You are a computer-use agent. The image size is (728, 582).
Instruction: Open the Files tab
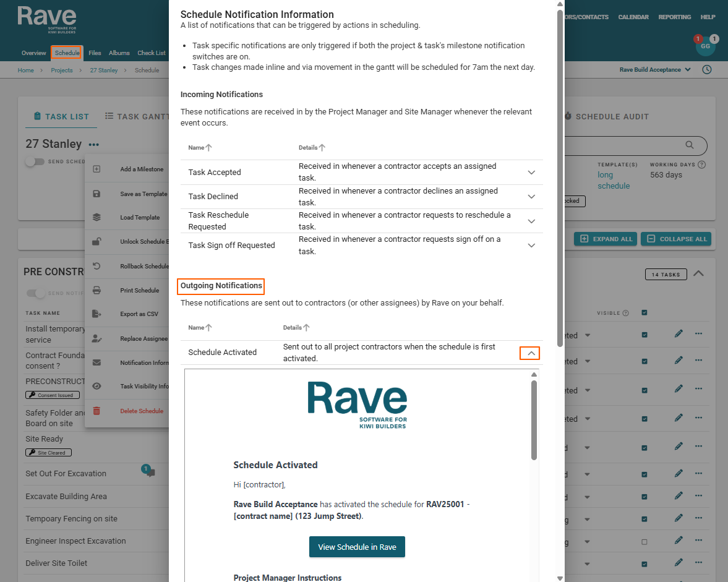coord(95,53)
